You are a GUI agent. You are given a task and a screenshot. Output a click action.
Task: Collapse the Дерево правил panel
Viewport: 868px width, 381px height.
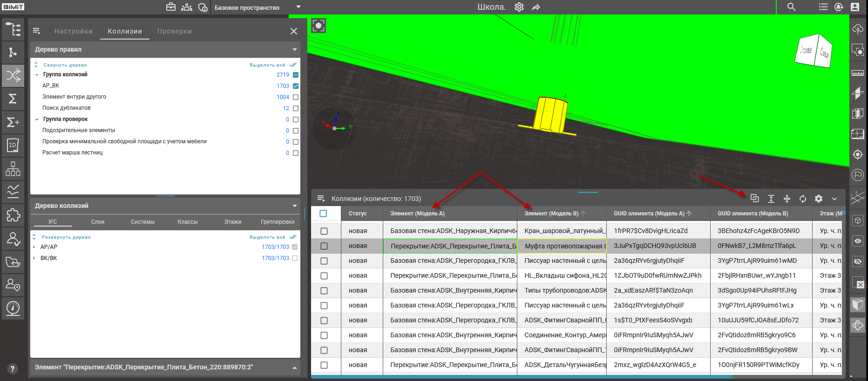point(294,49)
